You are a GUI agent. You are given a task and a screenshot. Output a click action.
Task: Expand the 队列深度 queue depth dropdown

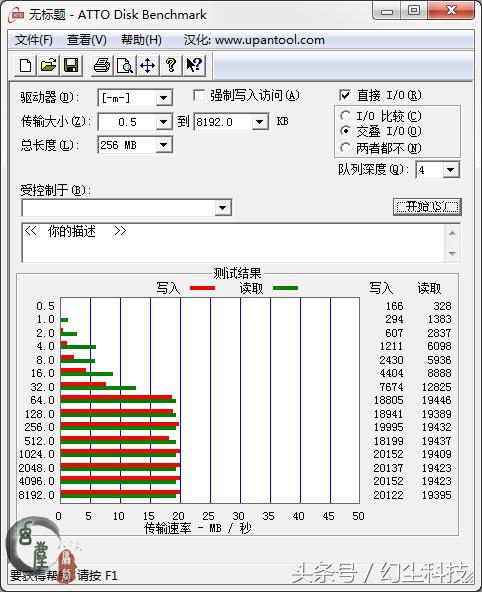[x=451, y=170]
